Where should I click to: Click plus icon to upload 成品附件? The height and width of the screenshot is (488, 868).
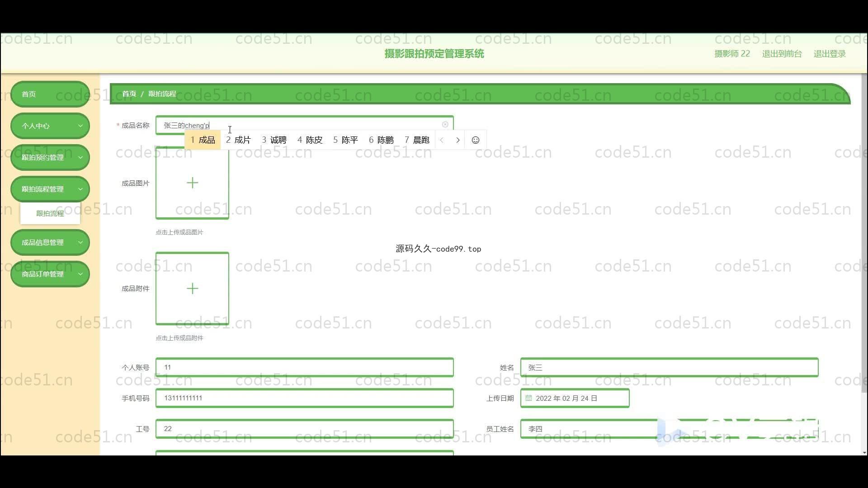click(x=192, y=288)
